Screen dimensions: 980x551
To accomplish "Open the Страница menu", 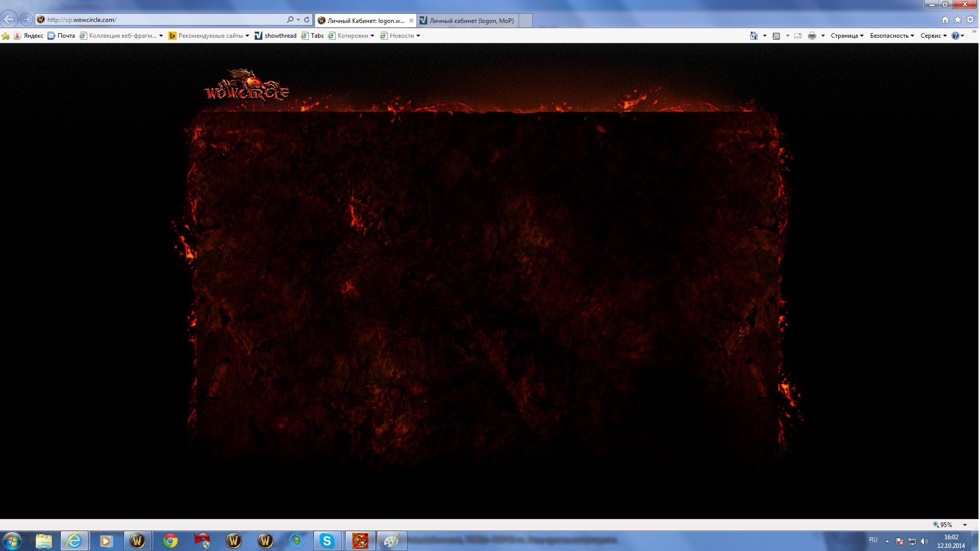I will pos(847,36).
